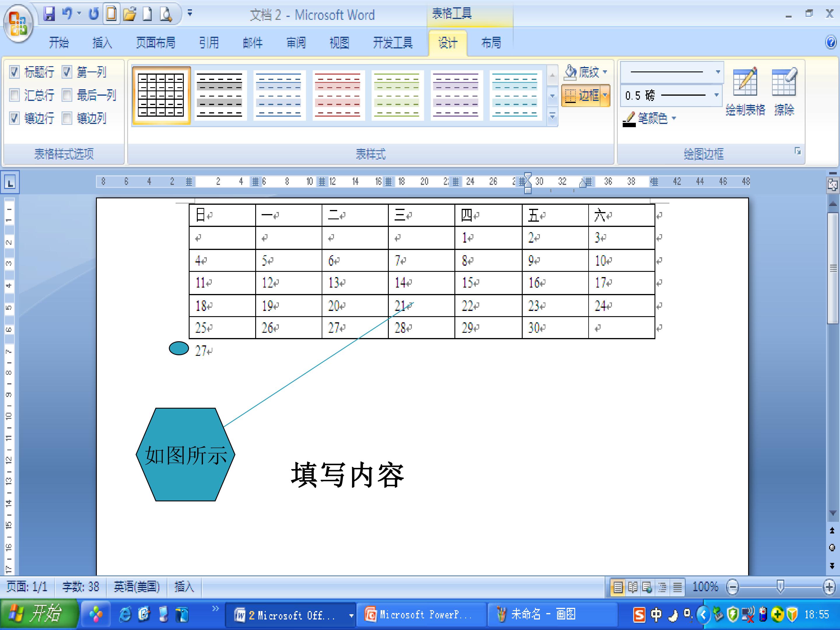
Task: Launch Internet Explorer from quick launch
Action: pyautogui.click(x=125, y=615)
